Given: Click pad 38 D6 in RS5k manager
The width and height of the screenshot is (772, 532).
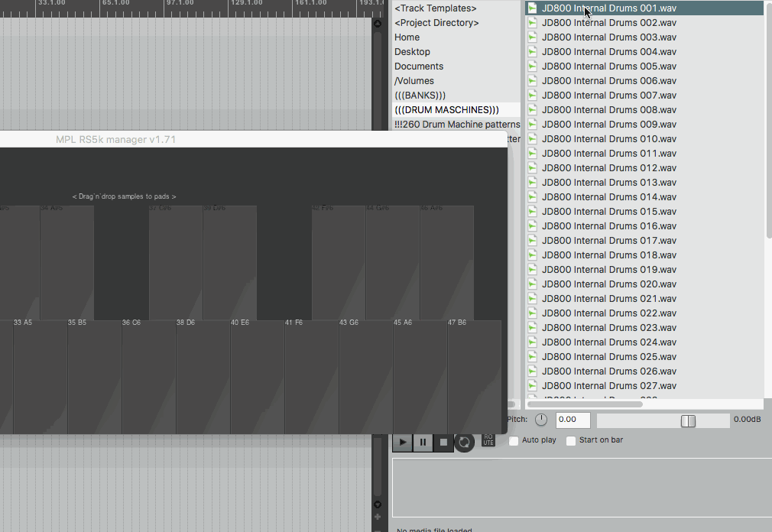Looking at the screenshot, I should point(203,377).
